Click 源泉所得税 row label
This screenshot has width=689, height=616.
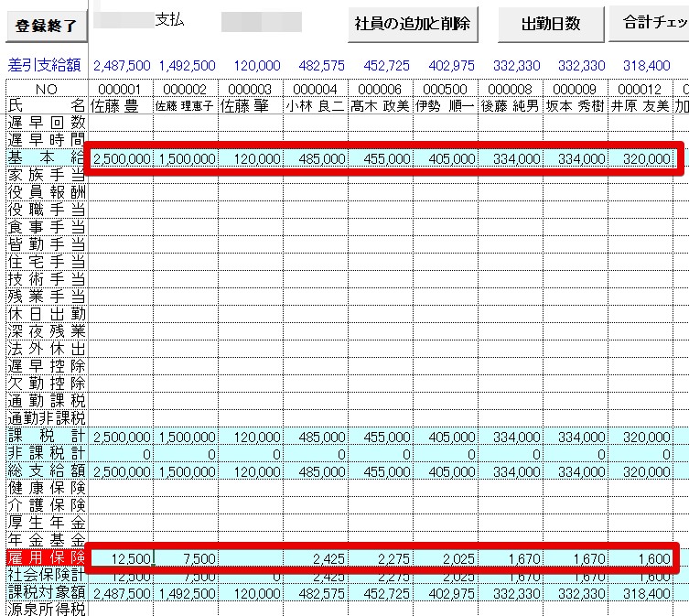[x=47, y=610]
